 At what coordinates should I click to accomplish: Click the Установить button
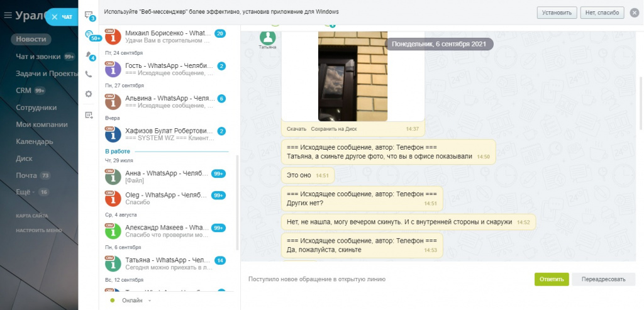[557, 13]
